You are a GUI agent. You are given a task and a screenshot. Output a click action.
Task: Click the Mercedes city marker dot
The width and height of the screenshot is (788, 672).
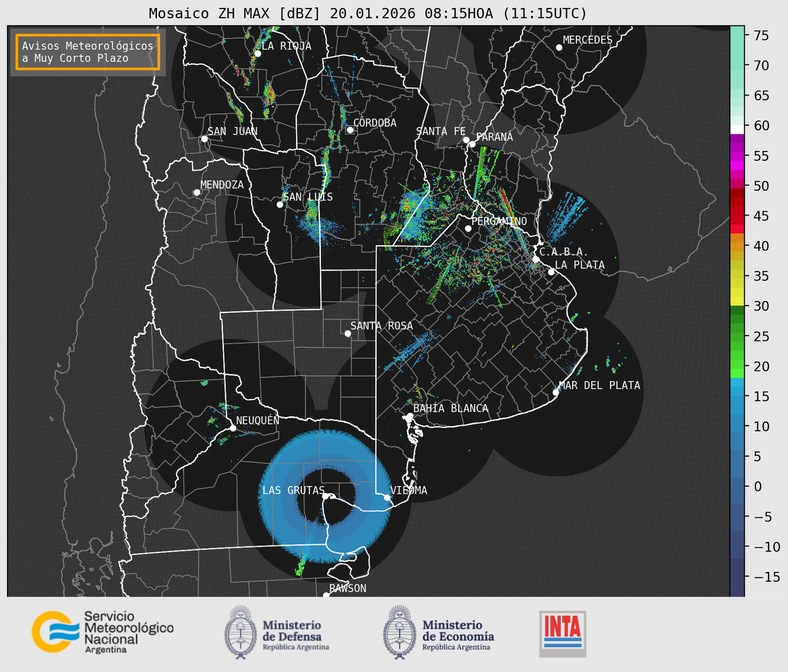(x=559, y=48)
